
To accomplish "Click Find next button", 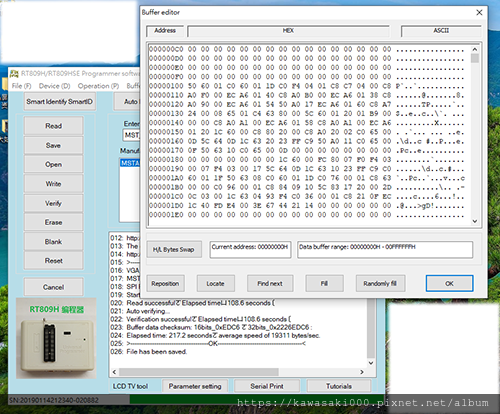I will click(x=270, y=284).
